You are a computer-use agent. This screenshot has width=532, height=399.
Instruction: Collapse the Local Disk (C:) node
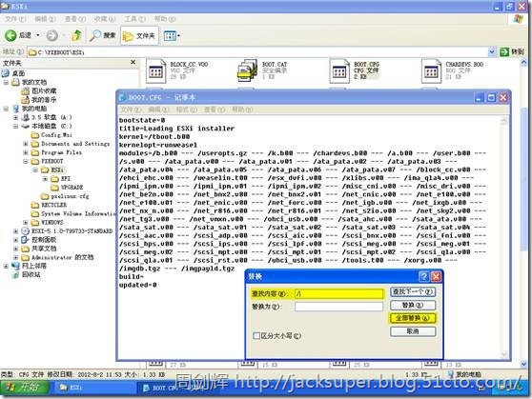[x=15, y=126]
